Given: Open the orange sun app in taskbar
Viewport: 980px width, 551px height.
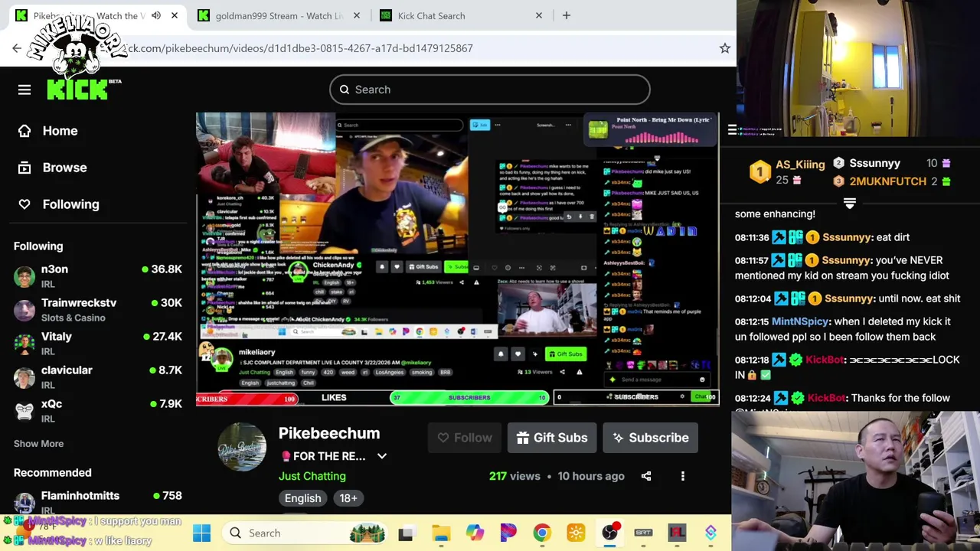Looking at the screenshot, I should tap(576, 533).
